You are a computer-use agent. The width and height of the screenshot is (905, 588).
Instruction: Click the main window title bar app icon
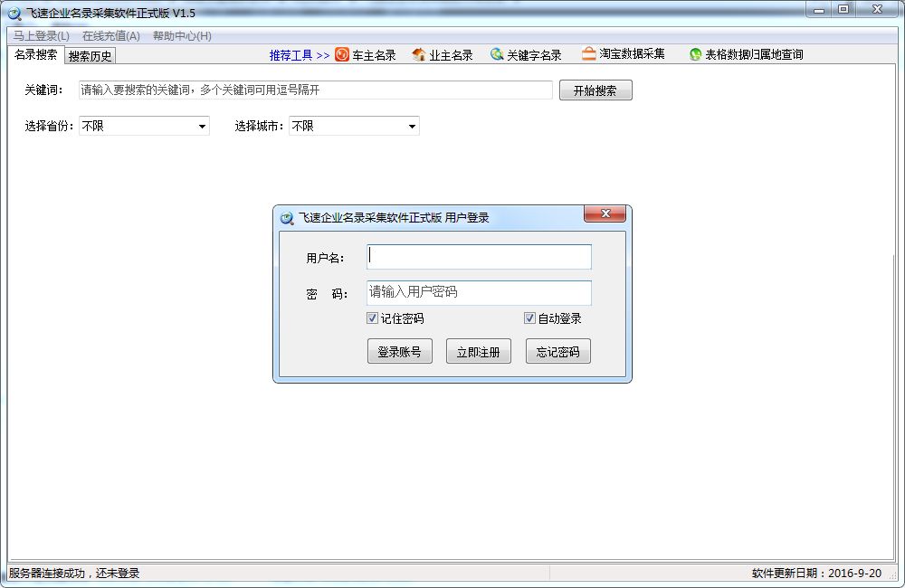tap(14, 13)
